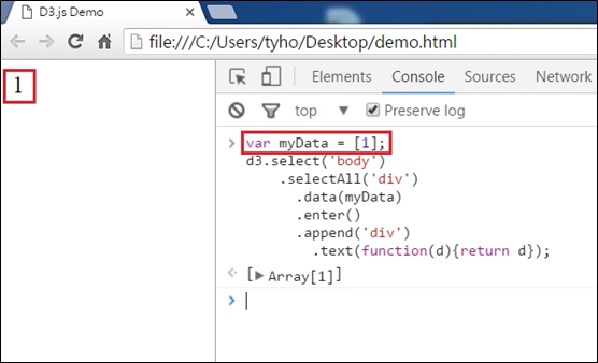Open the top execution context dropdown

point(322,111)
